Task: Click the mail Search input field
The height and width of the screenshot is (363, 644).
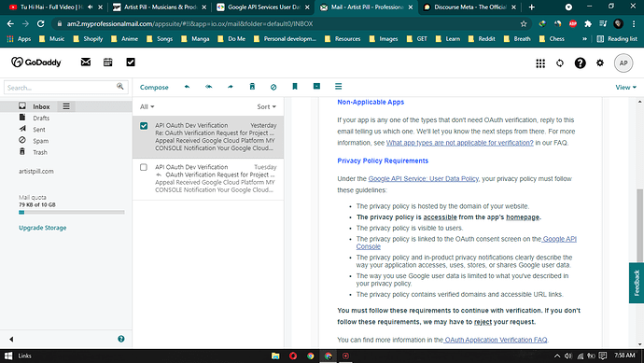Action: pos(65,88)
